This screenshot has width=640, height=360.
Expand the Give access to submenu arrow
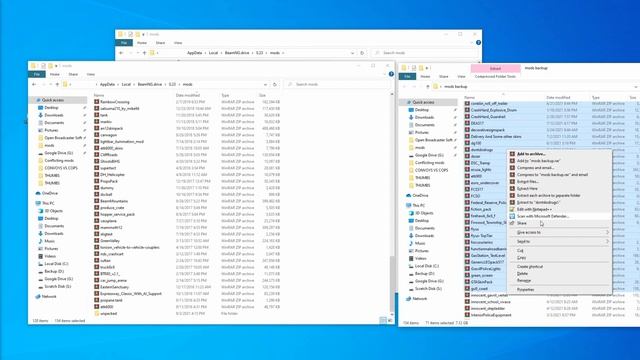click(607, 232)
